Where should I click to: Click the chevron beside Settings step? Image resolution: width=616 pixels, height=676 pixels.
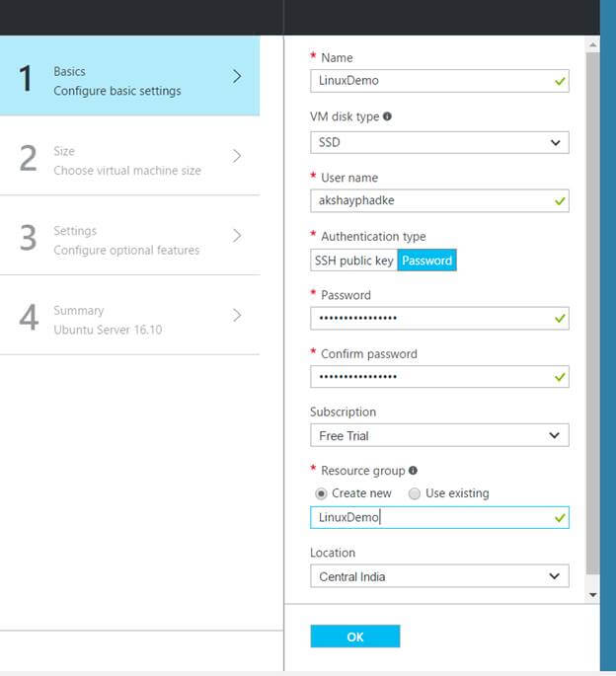pos(237,236)
